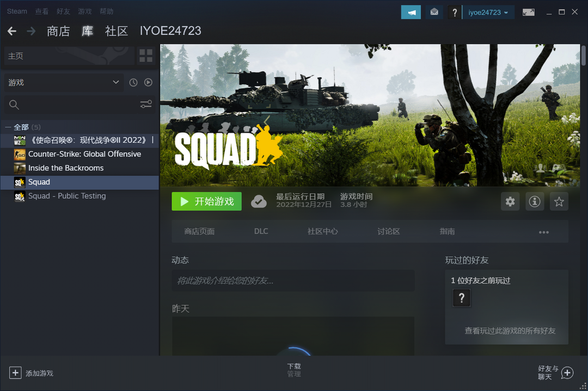This screenshot has height=391, width=588.
Task: Click the grid collections view icon
Action: [146, 55]
